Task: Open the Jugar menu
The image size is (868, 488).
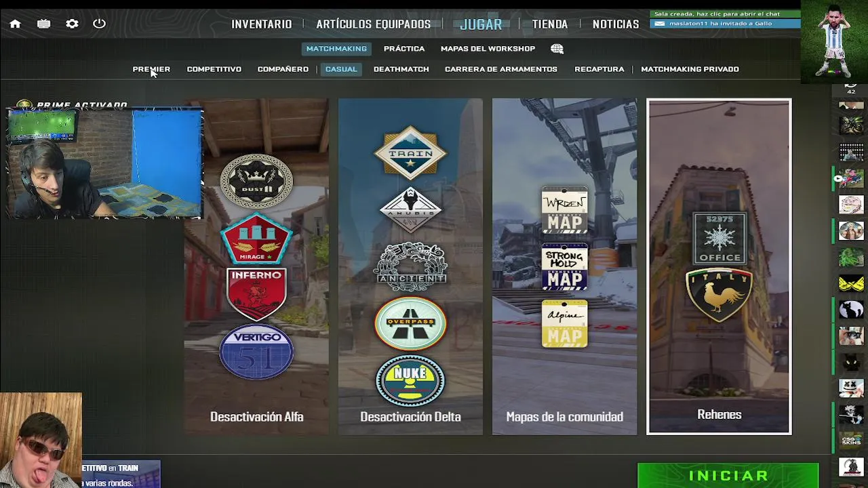Action: click(x=481, y=24)
